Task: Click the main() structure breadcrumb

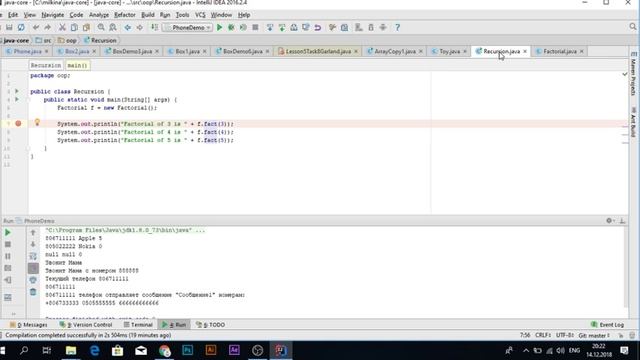Action: click(x=77, y=65)
